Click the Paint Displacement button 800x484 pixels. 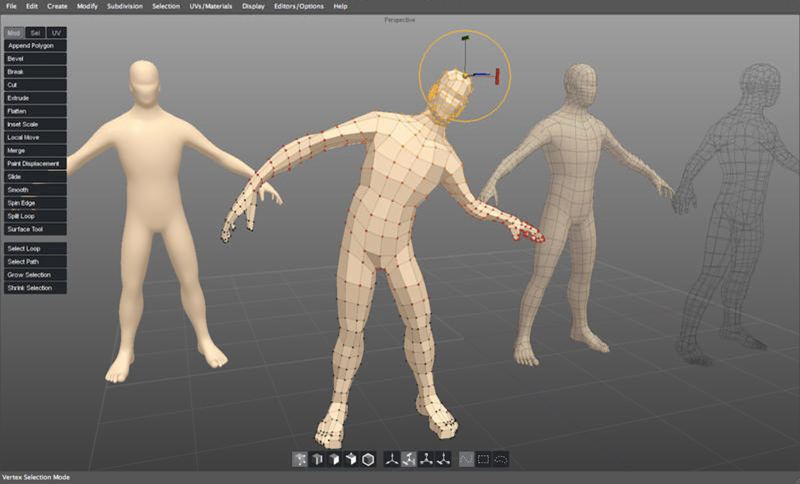33,163
